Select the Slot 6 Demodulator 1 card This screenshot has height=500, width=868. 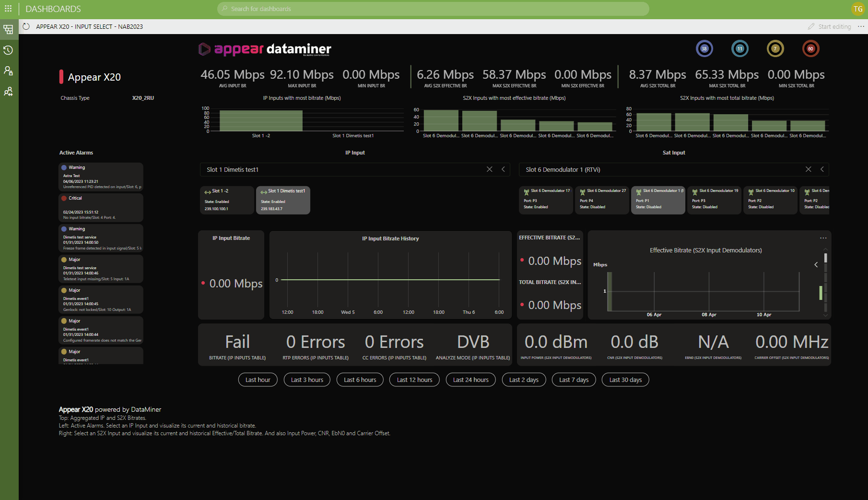658,200
